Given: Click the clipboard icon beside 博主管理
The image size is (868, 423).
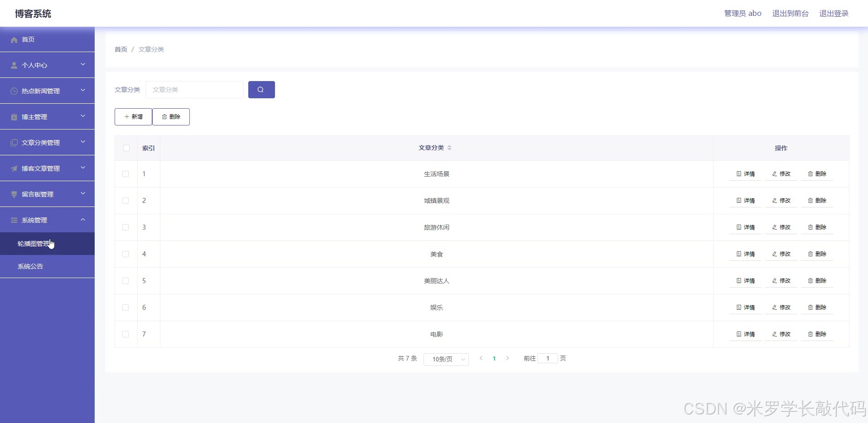Looking at the screenshot, I should tap(14, 117).
